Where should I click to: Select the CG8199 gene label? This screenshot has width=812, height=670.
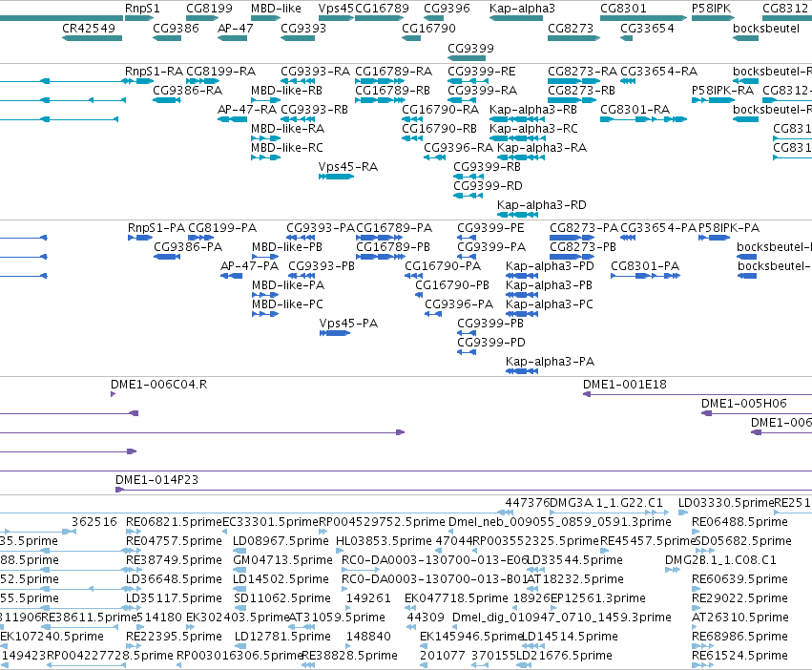click(x=209, y=9)
